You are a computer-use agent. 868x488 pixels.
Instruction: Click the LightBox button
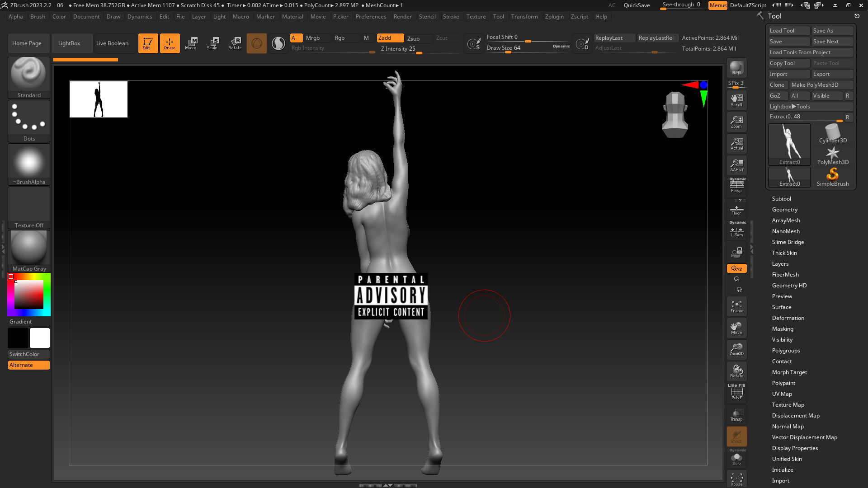click(x=72, y=43)
